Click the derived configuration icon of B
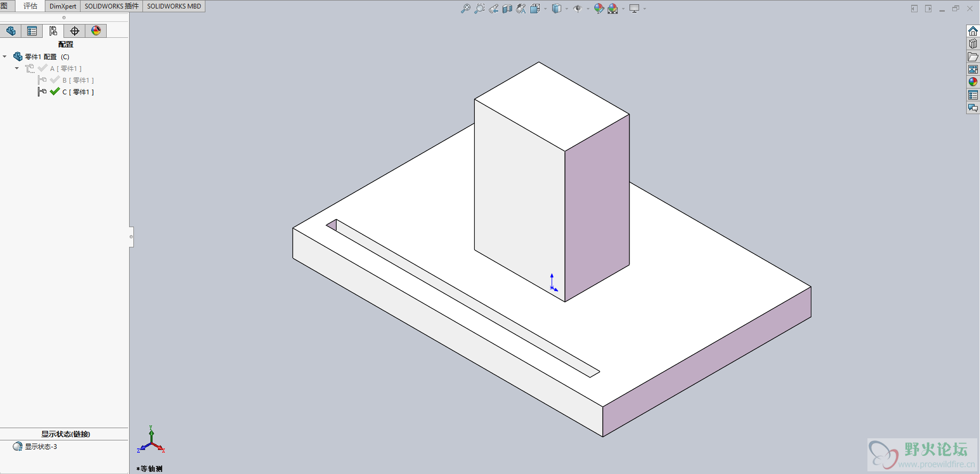Image resolution: width=980 pixels, height=474 pixels. (42, 80)
